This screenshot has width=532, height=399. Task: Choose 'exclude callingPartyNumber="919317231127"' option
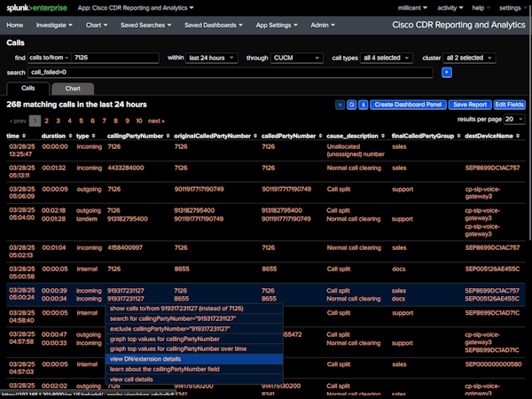[194, 329]
